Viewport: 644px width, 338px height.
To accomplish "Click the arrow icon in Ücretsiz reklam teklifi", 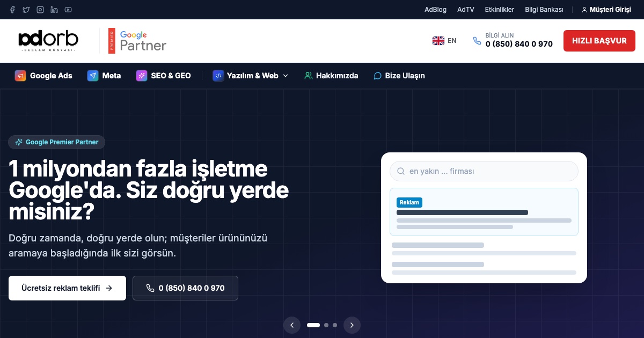I will [109, 288].
